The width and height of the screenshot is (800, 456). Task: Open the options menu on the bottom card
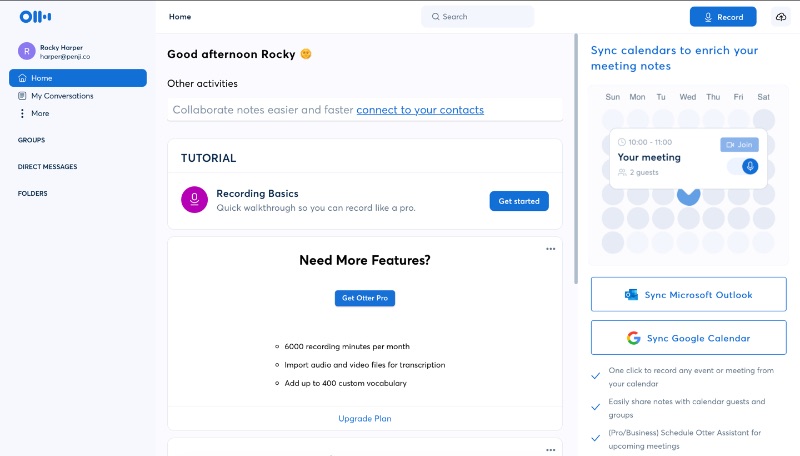pos(551,450)
